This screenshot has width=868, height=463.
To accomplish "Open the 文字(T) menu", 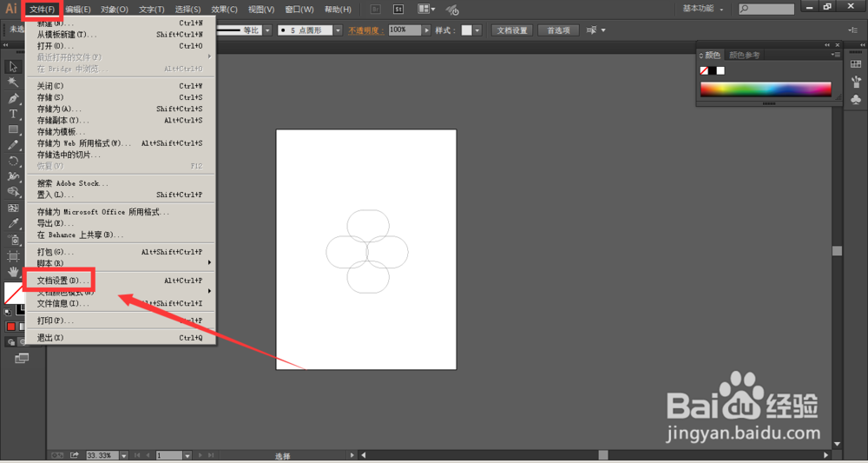I will point(152,10).
